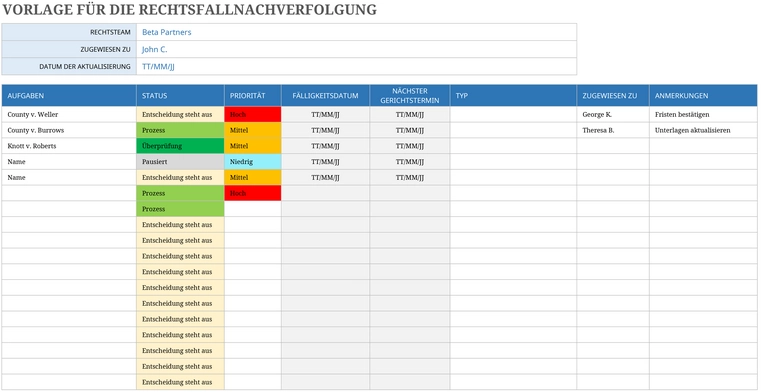The height and width of the screenshot is (392, 761).
Task: Select the green Überprüfung status cell
Action: coord(180,146)
